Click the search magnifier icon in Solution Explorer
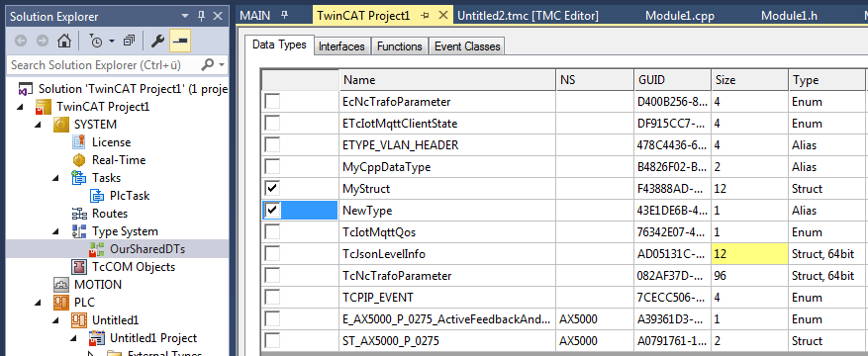 [x=207, y=64]
